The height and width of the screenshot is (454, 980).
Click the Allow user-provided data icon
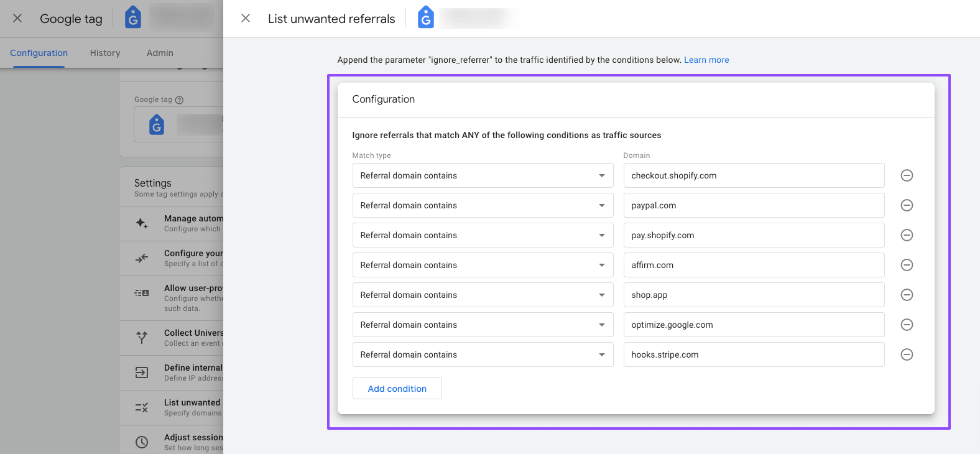click(142, 293)
